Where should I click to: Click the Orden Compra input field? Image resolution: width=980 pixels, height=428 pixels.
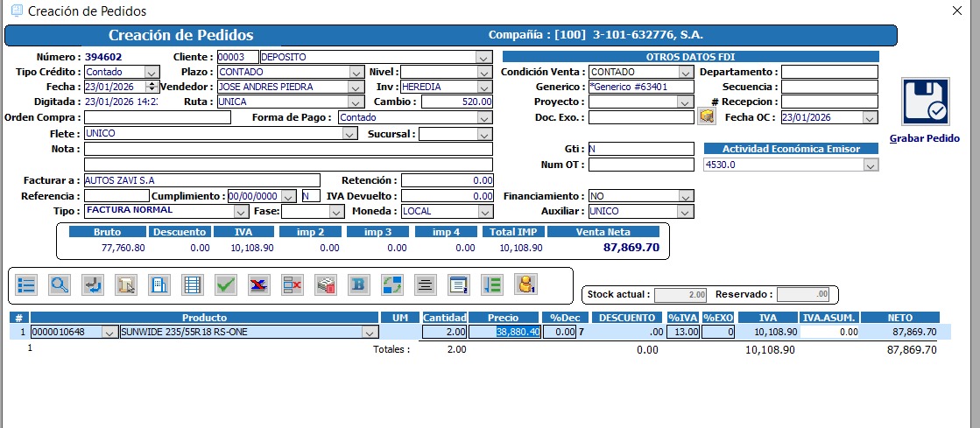click(158, 116)
